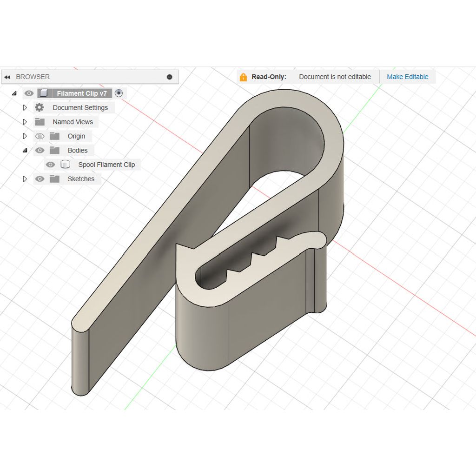This screenshot has height=476, width=476.
Task: Hide the Bodies folder
Action: coord(40,150)
